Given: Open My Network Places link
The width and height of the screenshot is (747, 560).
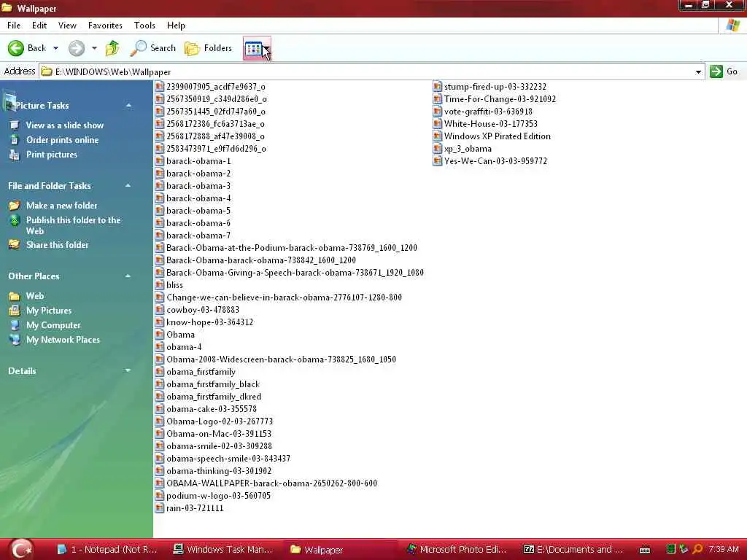Looking at the screenshot, I should click(63, 340).
